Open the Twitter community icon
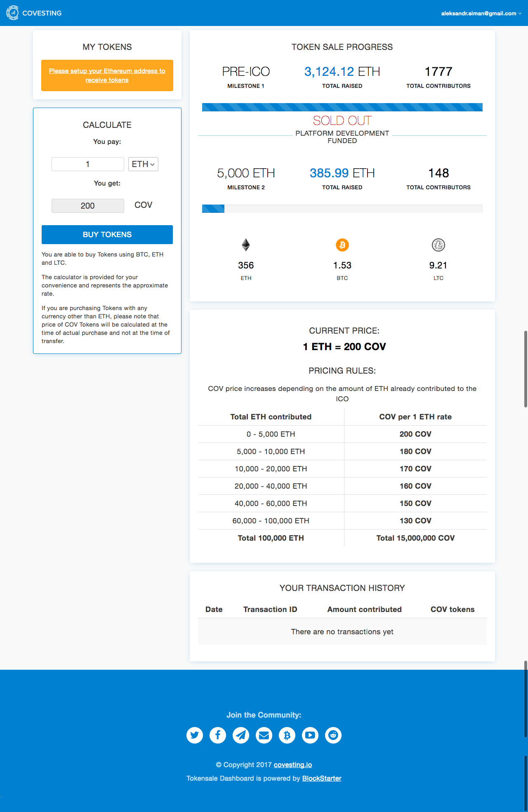 pyautogui.click(x=195, y=735)
